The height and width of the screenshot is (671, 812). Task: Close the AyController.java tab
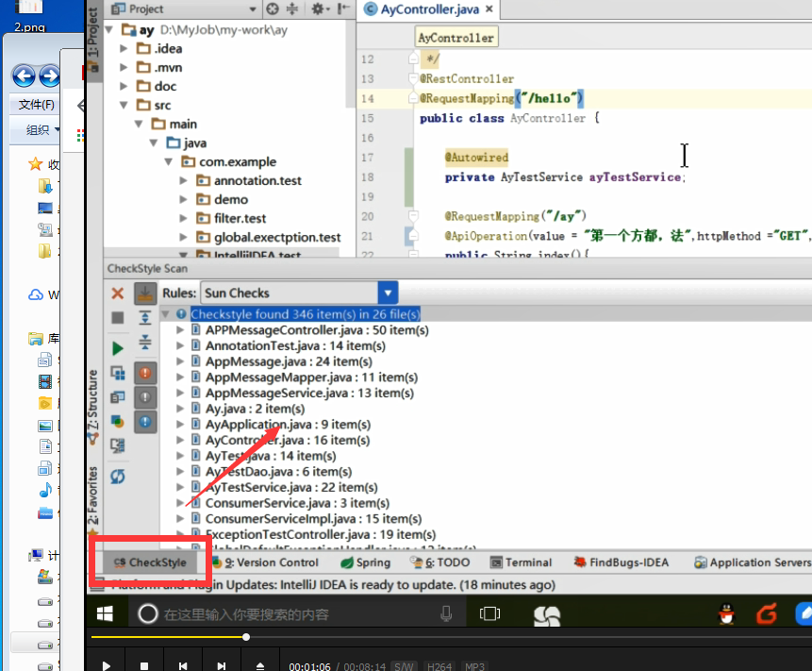[x=489, y=8]
